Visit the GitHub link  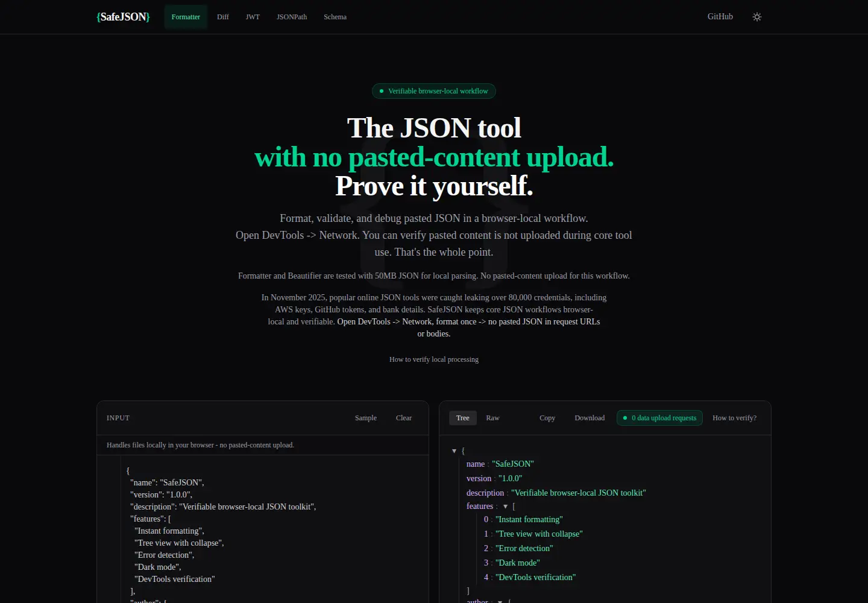tap(720, 17)
